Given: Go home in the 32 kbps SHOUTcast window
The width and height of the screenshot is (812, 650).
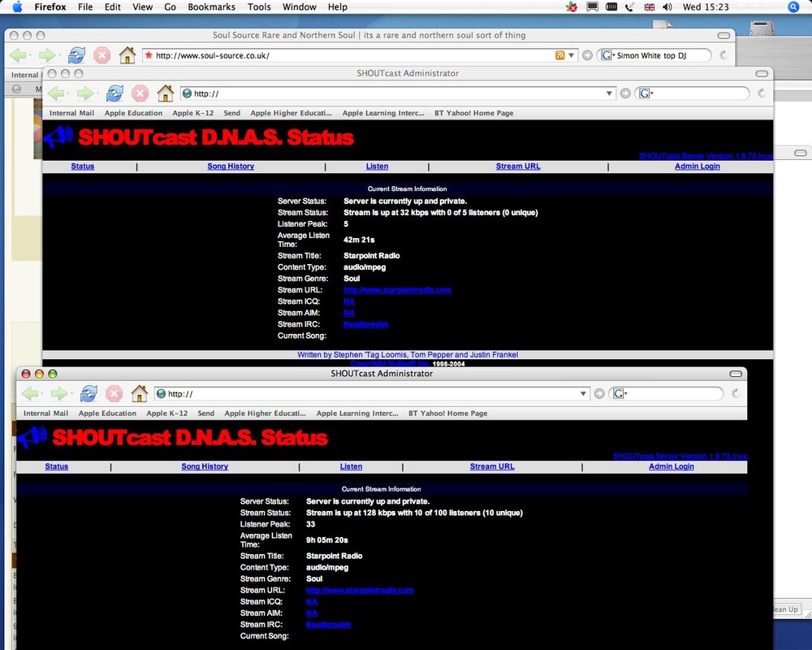Looking at the screenshot, I should point(165,93).
